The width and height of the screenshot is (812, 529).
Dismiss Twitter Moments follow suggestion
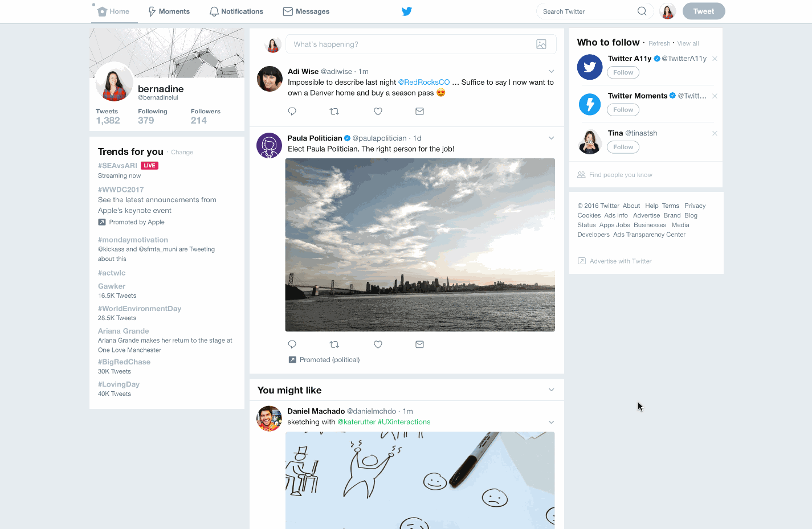(x=715, y=96)
